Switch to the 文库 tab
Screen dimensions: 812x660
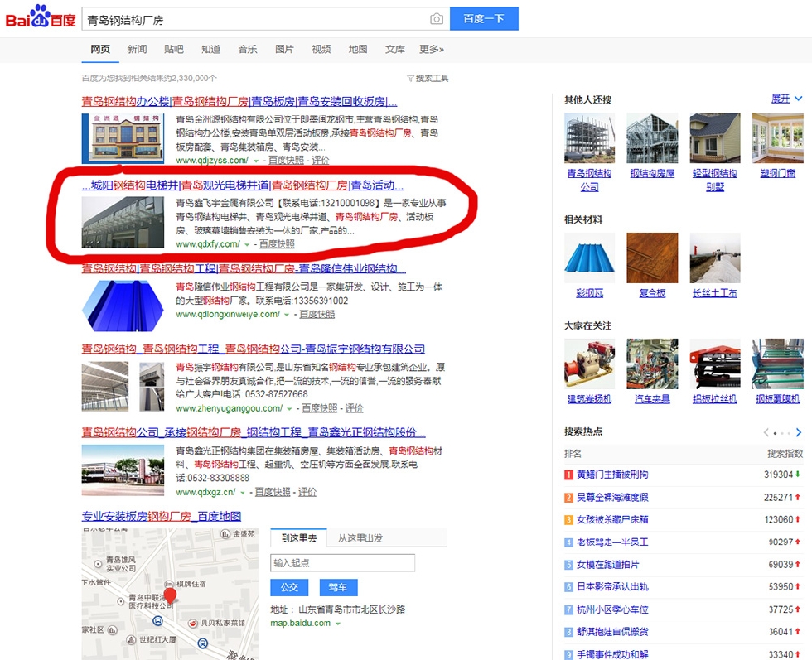point(394,49)
